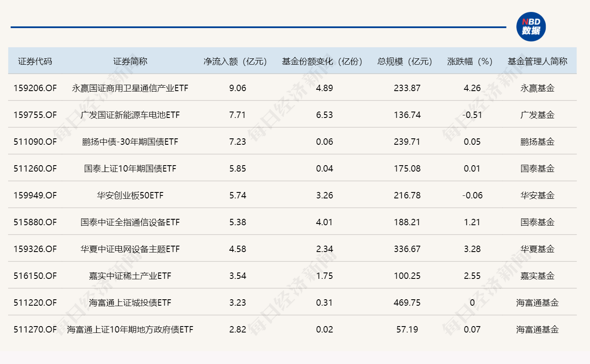Click 嘉实中证稀土产业ETF change value 2.55

(x=472, y=275)
